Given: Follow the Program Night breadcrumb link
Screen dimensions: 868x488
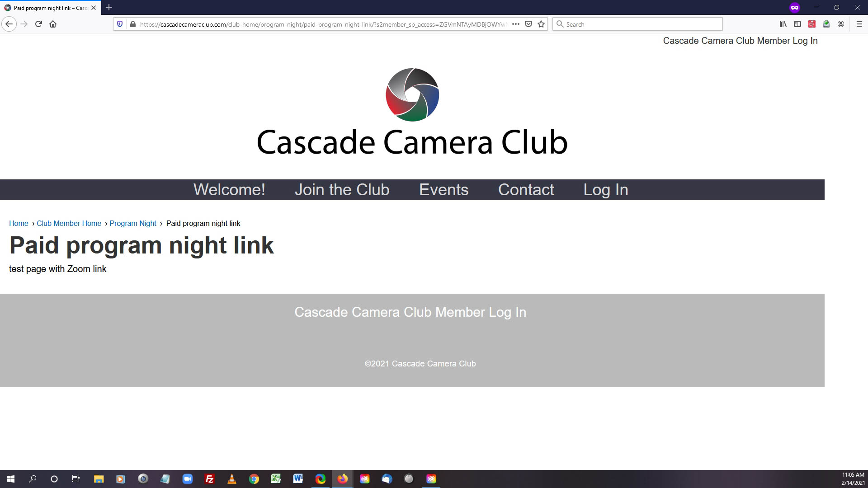Looking at the screenshot, I should (x=132, y=223).
